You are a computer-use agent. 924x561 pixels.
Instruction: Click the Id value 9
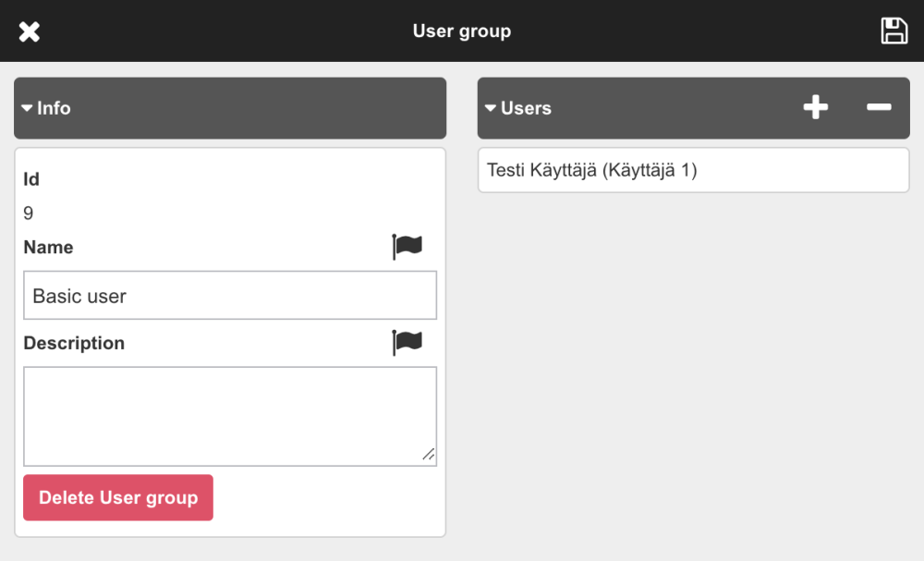pos(29,213)
